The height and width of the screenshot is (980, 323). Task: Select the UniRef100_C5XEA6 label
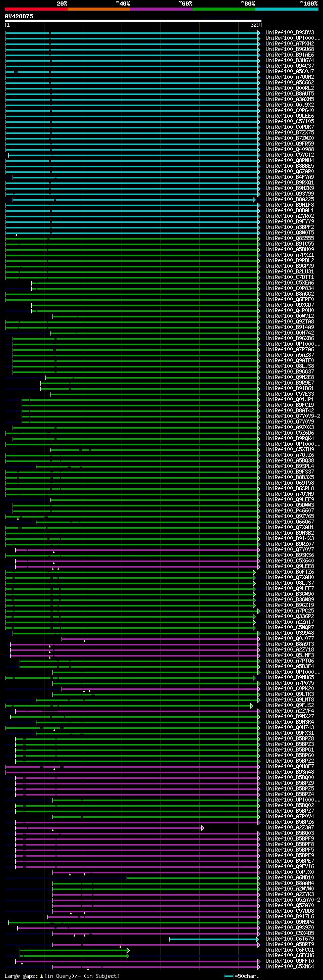pyautogui.click(x=290, y=283)
